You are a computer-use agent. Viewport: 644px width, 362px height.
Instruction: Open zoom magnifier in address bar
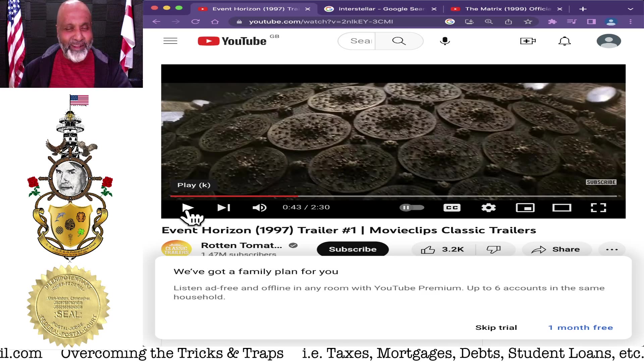point(489,22)
